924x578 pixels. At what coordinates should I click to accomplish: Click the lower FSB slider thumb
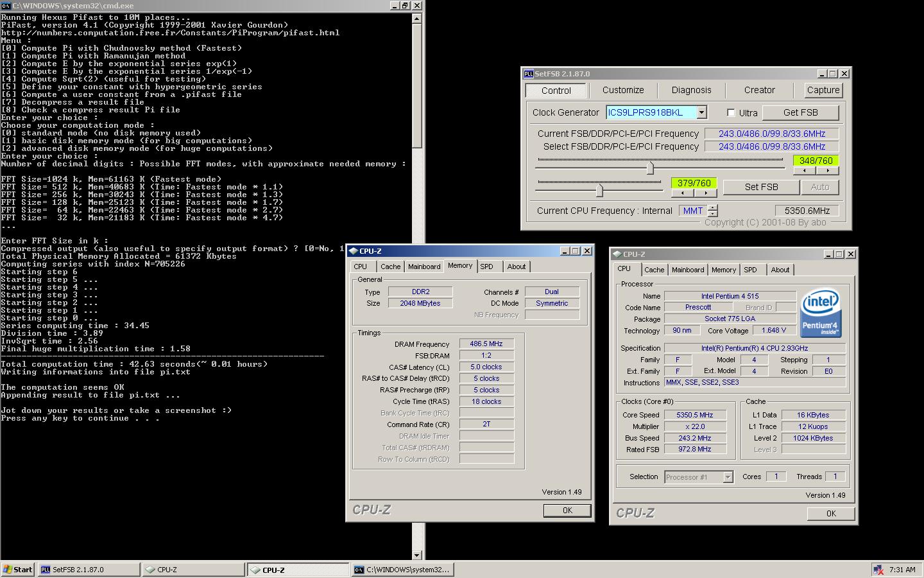[599, 190]
